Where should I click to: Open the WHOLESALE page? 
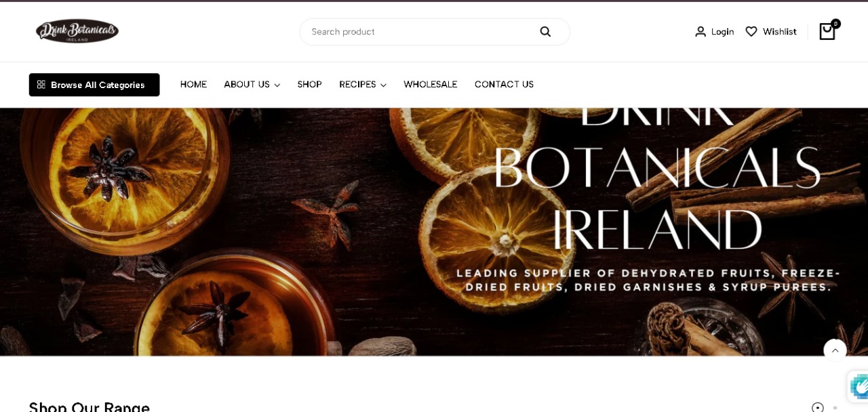(x=430, y=85)
